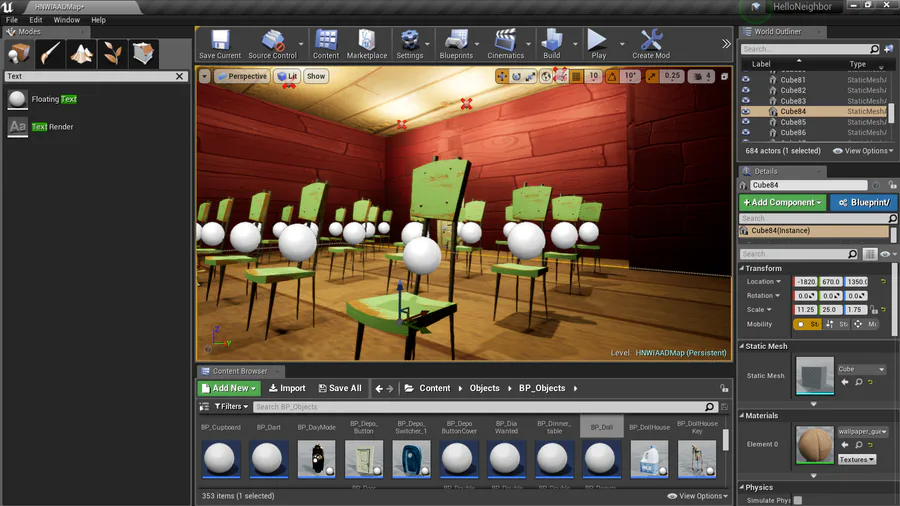This screenshot has height=506, width=900.
Task: Open the Static Mesh Cube dropdown
Action: [861, 369]
